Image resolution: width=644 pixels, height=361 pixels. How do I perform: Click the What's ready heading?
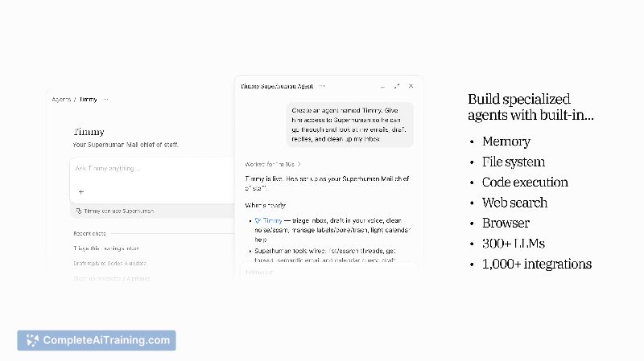(x=265, y=205)
